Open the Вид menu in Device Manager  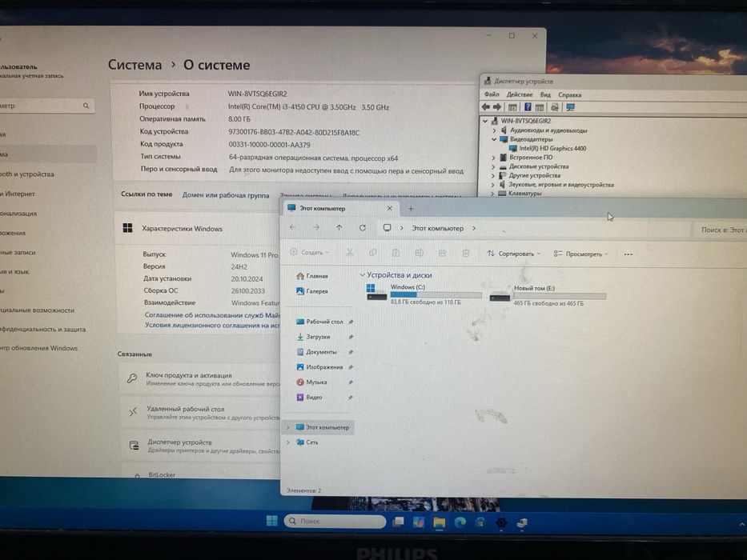pos(545,94)
